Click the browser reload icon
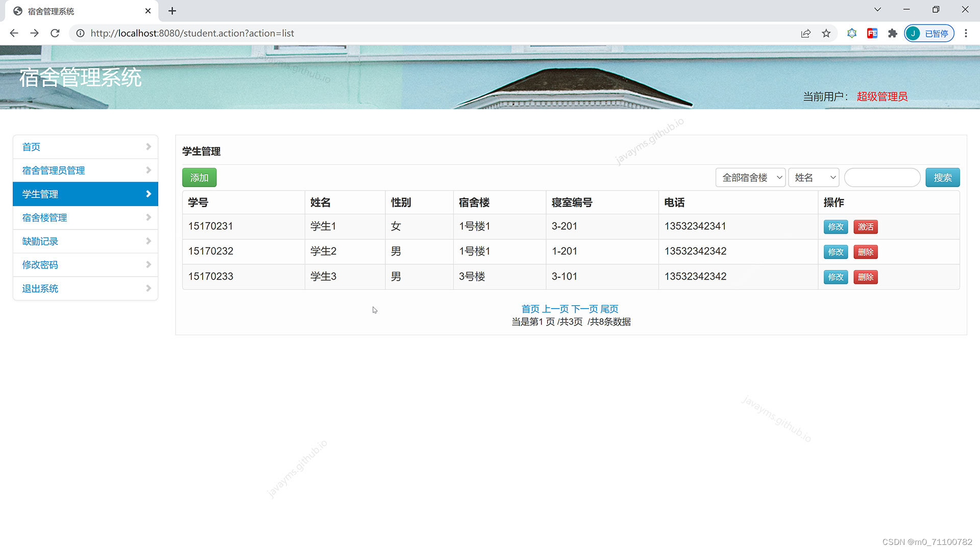The image size is (980, 551). (x=55, y=33)
